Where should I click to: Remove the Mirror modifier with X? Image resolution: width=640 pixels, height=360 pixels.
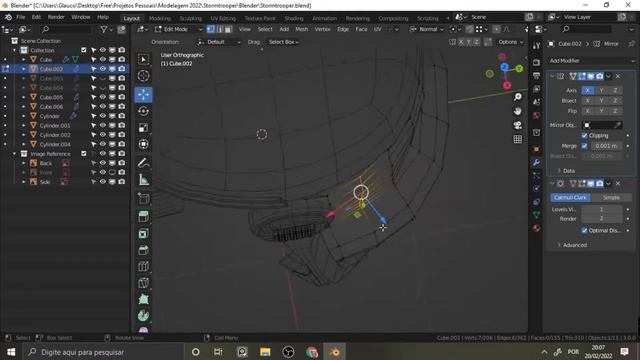618,76
